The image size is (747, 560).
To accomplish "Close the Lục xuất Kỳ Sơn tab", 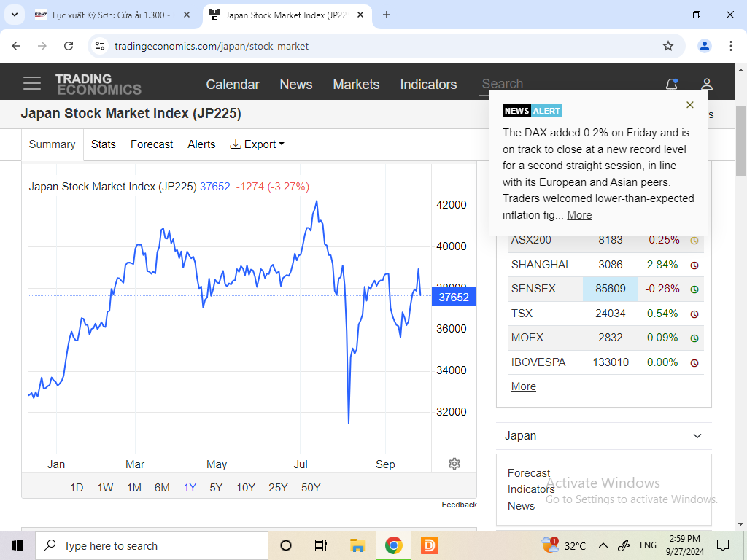I will click(x=187, y=15).
